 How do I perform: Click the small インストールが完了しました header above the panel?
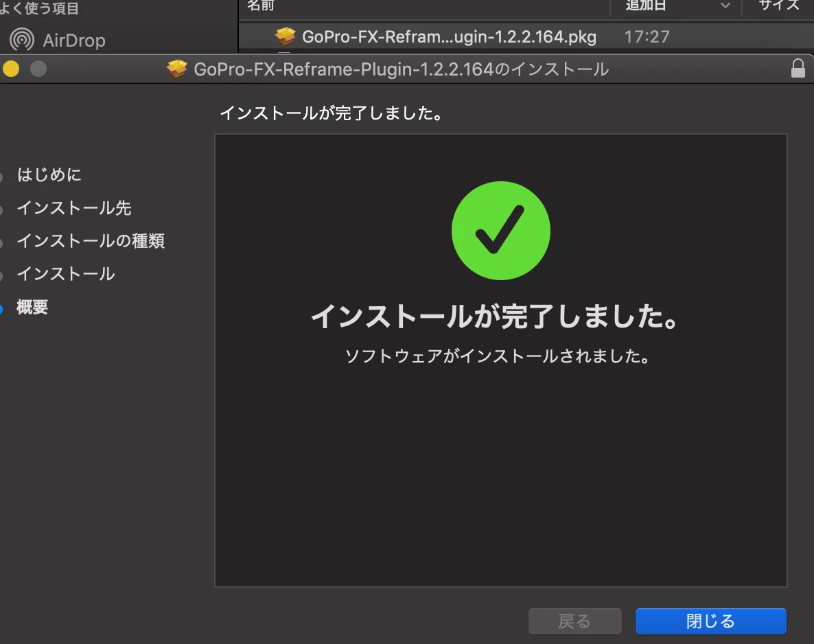coord(332,113)
